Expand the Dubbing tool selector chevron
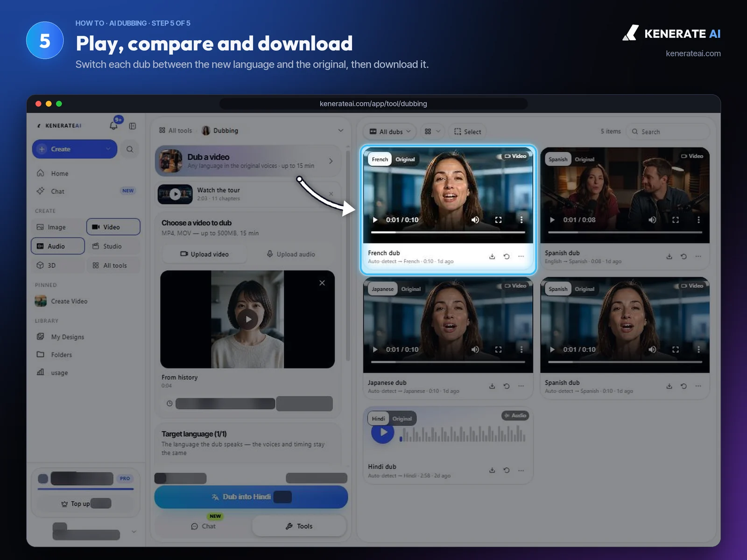 [x=340, y=131]
